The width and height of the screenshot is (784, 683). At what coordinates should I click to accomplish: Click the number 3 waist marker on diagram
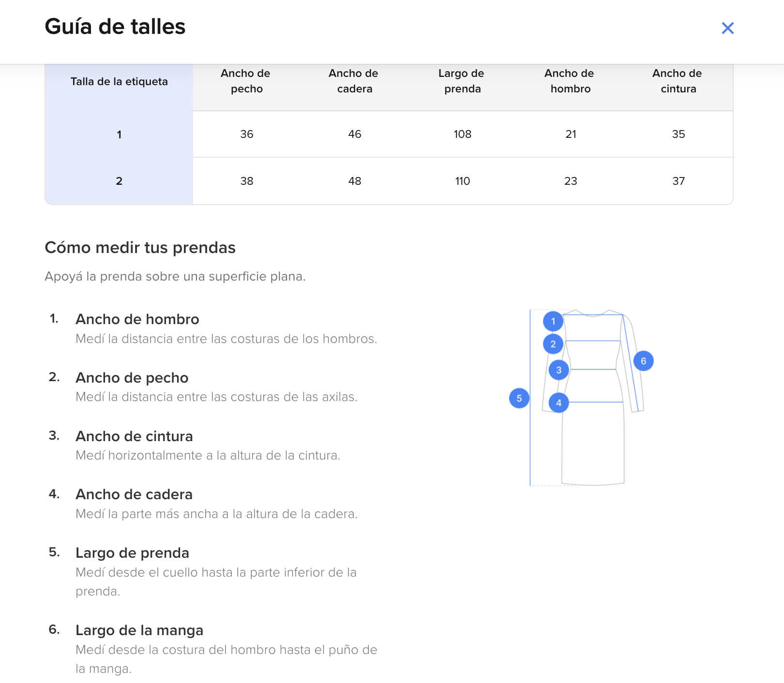click(x=559, y=370)
